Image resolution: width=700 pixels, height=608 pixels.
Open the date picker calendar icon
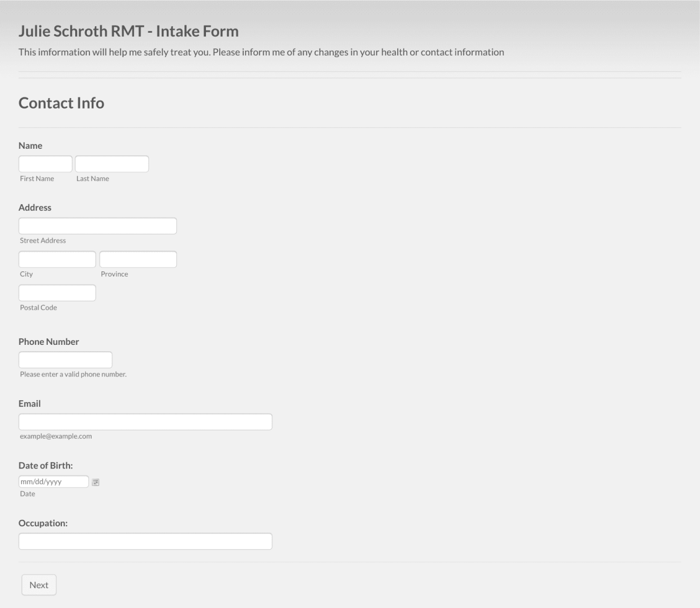[x=95, y=481]
